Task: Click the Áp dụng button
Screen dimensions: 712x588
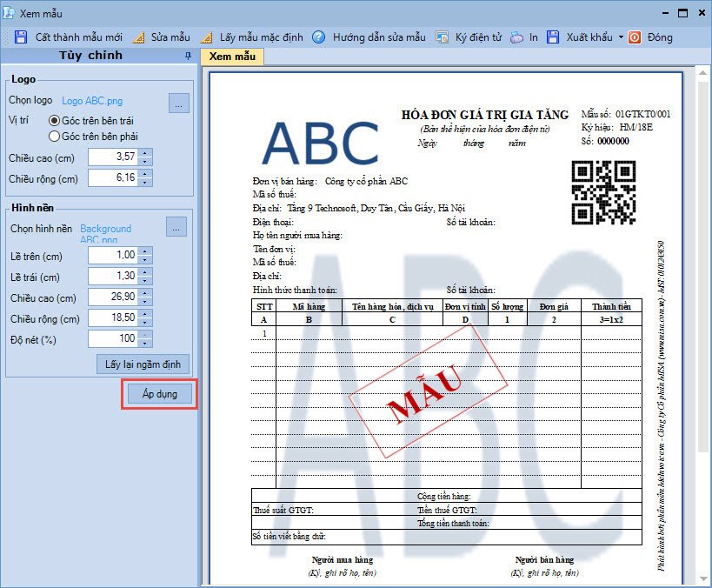Action: [x=159, y=394]
